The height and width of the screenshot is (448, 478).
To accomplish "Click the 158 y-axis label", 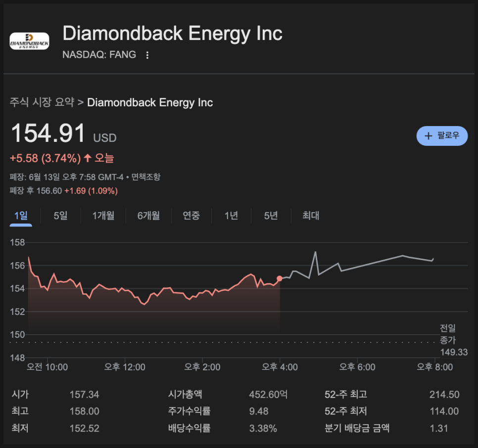I will point(17,242).
